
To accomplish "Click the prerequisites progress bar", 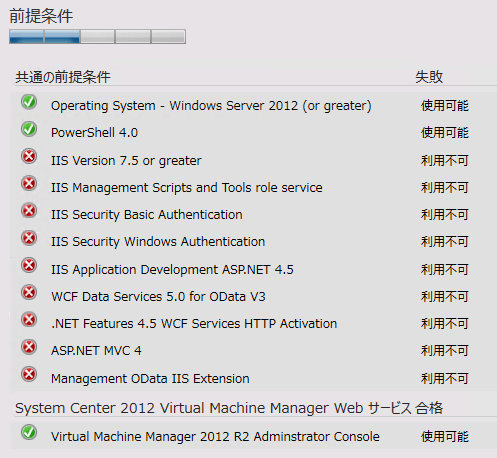I will pyautogui.click(x=97, y=37).
